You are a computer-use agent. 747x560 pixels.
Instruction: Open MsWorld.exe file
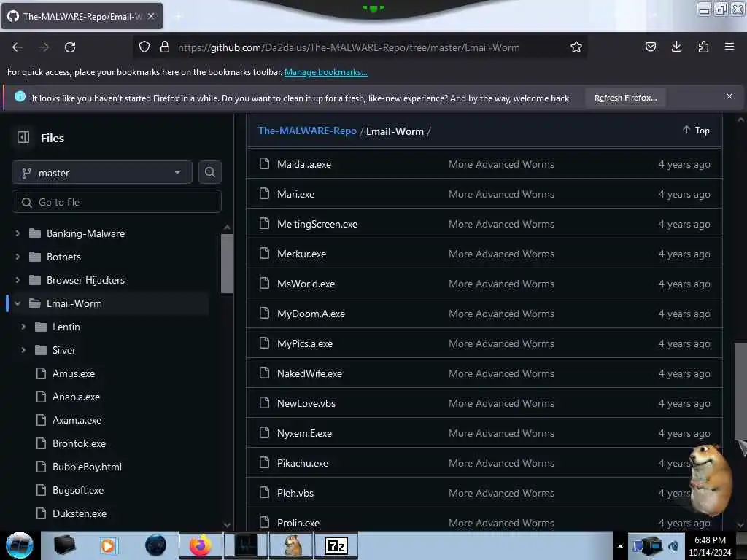[x=306, y=284]
